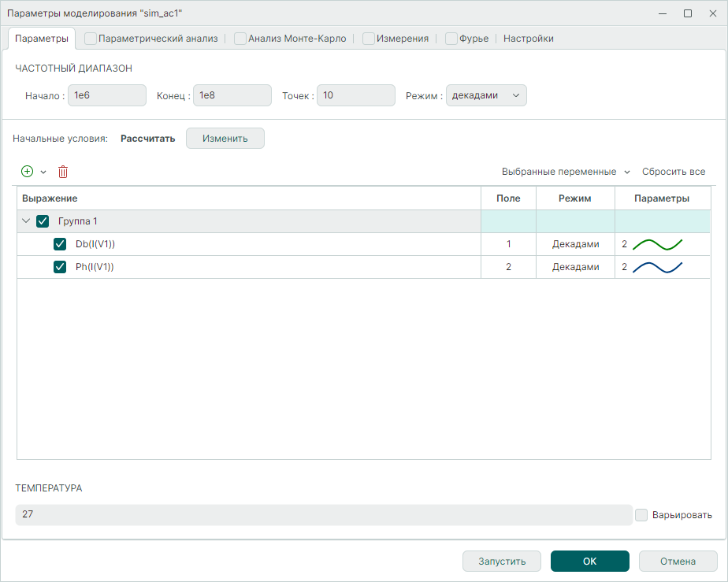Enable the Варьировать temperature checkbox
Viewport: 728px width, 582px height.
tap(641, 515)
